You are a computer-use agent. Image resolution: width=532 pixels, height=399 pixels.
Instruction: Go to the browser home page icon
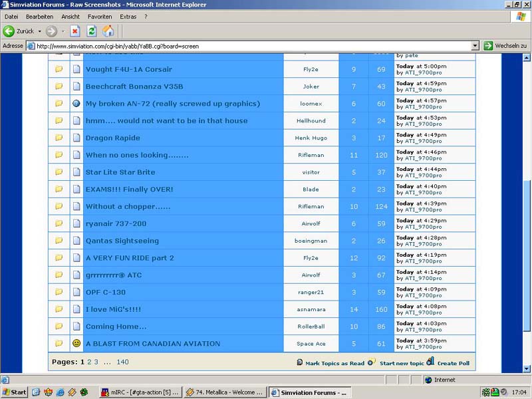click(108, 31)
